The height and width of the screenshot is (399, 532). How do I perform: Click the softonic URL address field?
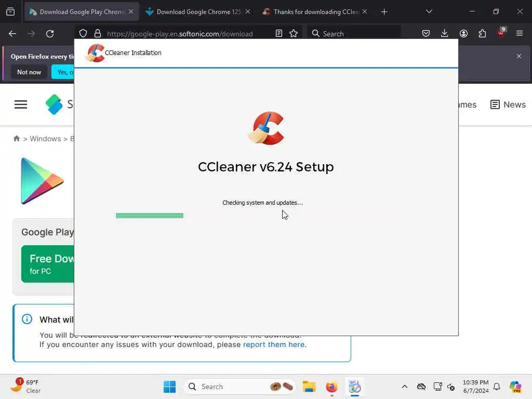click(x=180, y=34)
